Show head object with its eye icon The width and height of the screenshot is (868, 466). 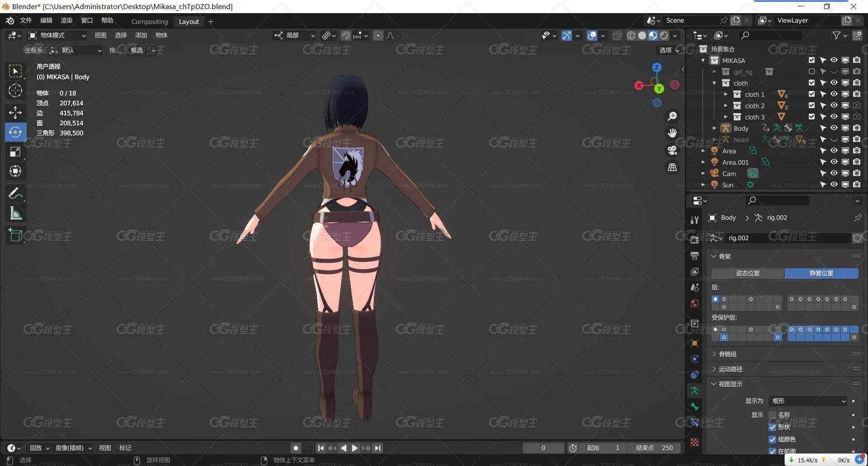pyautogui.click(x=834, y=139)
